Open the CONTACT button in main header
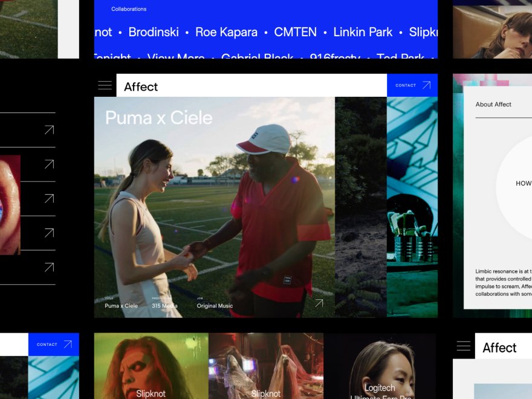 click(412, 85)
